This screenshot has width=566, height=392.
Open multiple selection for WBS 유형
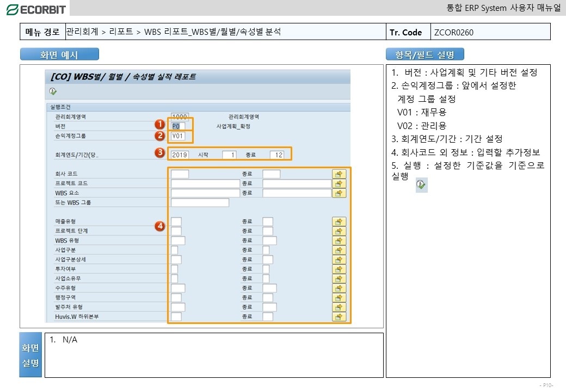339,241
